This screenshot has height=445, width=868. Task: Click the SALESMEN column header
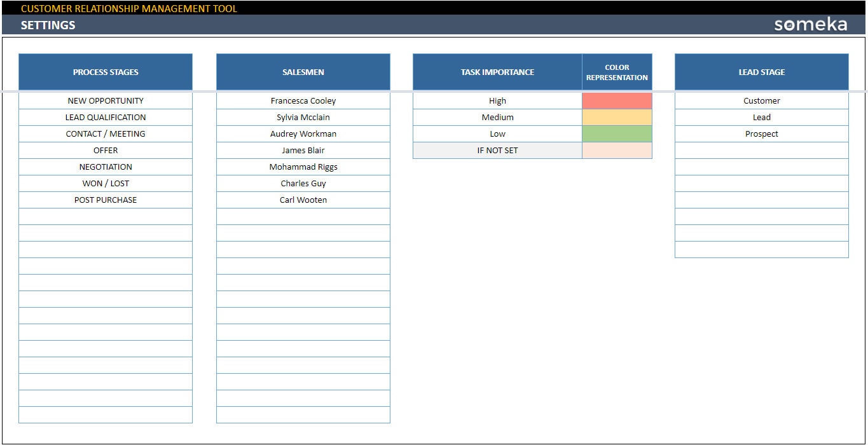point(303,72)
